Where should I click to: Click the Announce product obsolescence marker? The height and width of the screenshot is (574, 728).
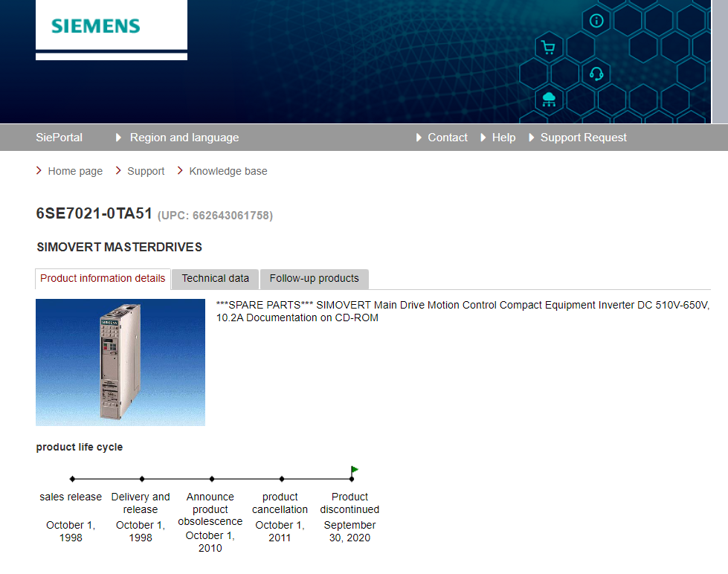click(212, 479)
